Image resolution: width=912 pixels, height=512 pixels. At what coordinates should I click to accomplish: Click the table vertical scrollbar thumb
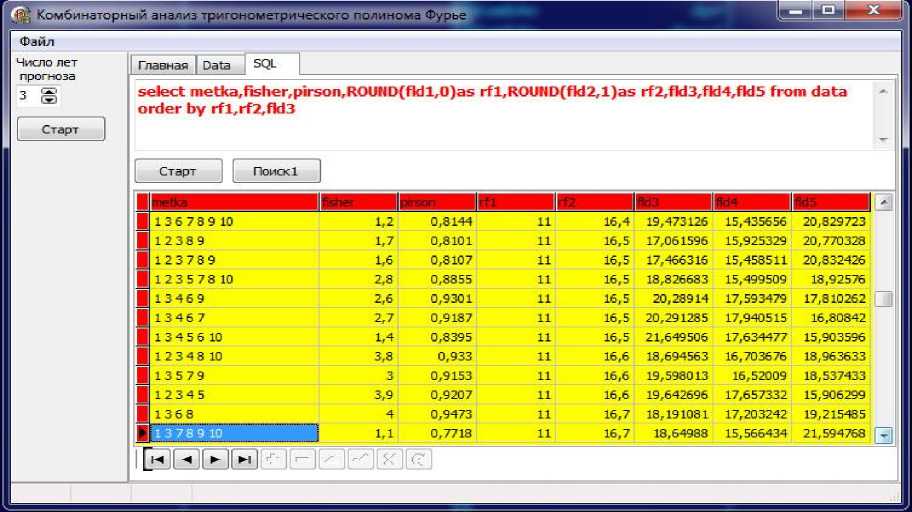[884, 298]
